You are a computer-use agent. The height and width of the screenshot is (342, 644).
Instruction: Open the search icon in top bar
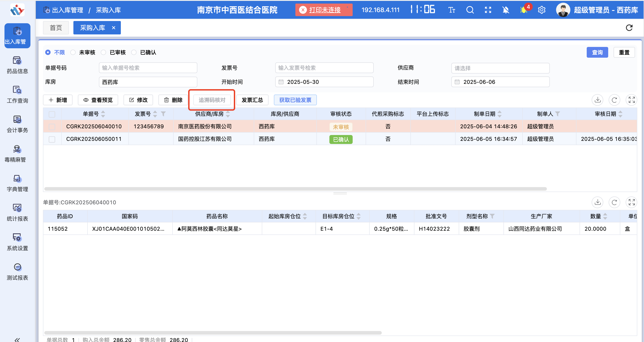[470, 10]
